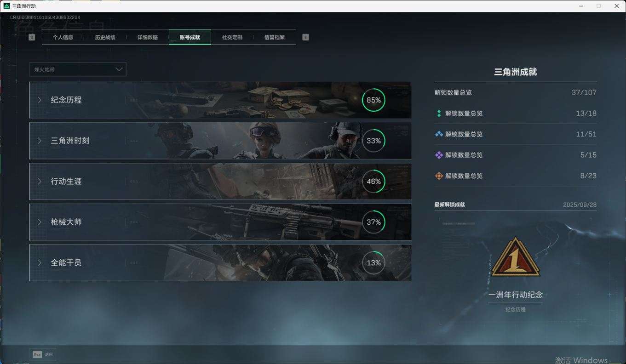Expand the 纪念历程 row with its chevron
This screenshot has height=364, width=626.
[40, 100]
